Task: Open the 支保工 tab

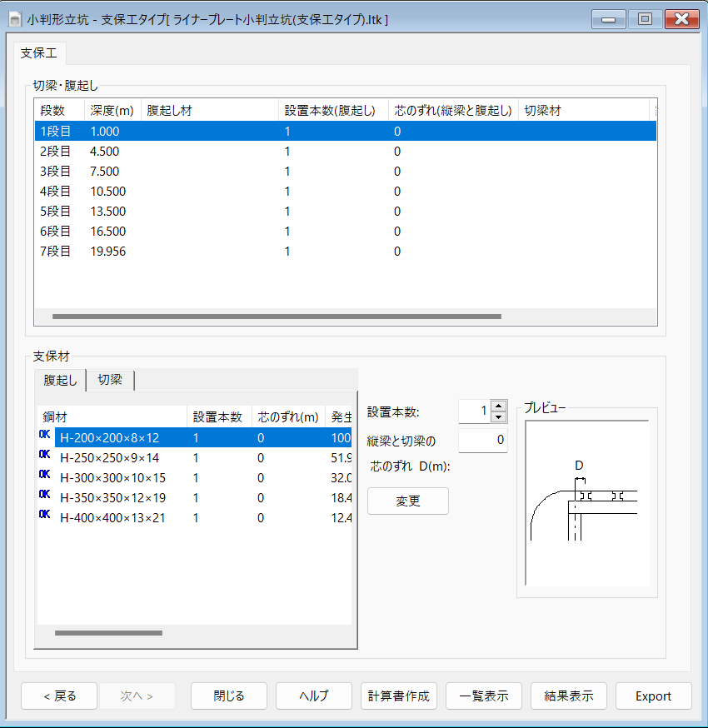Action: [x=38, y=53]
